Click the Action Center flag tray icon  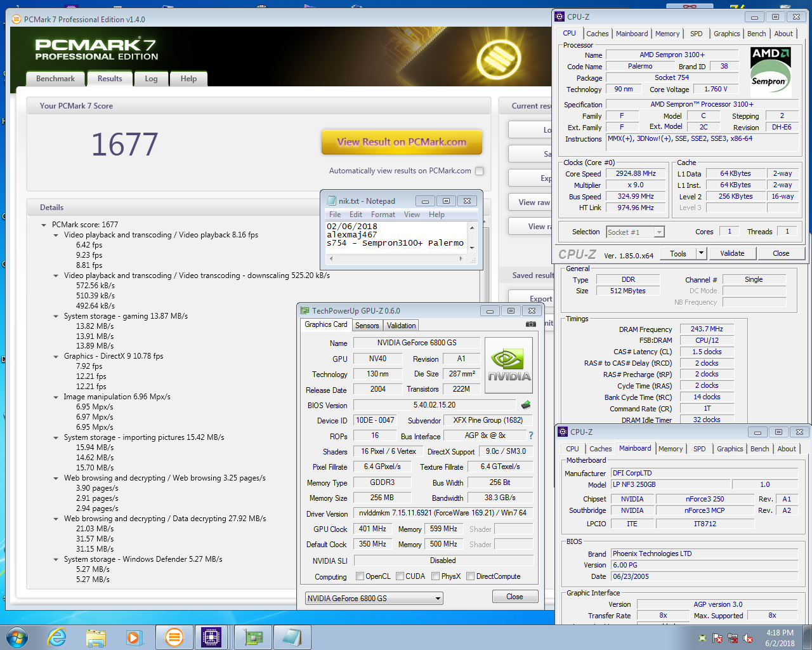[717, 638]
